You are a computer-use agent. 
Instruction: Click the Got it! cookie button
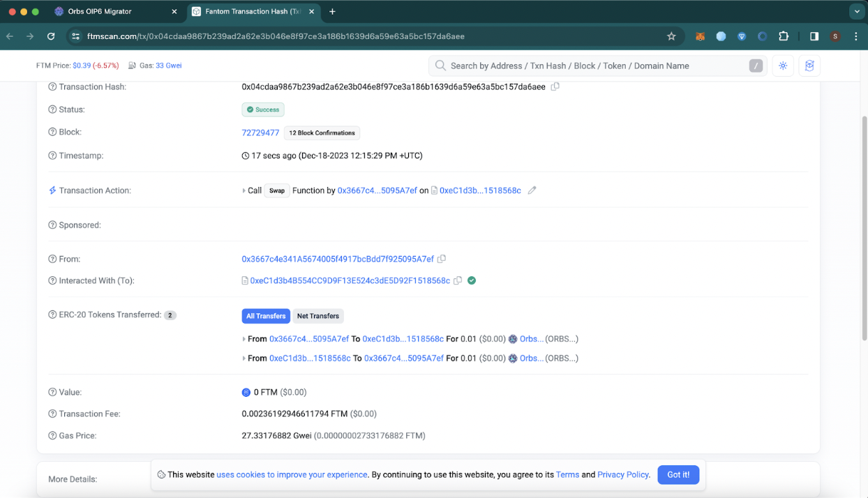[x=678, y=474]
